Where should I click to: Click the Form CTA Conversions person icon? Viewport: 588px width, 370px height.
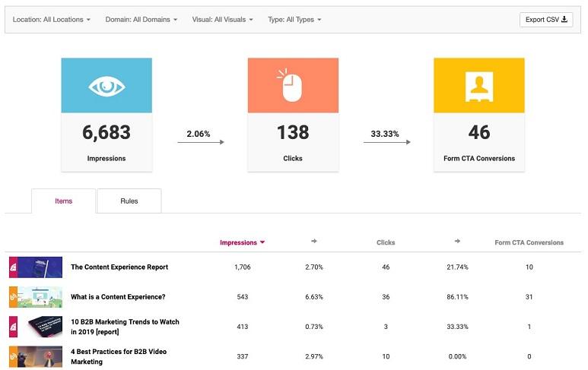tap(478, 86)
